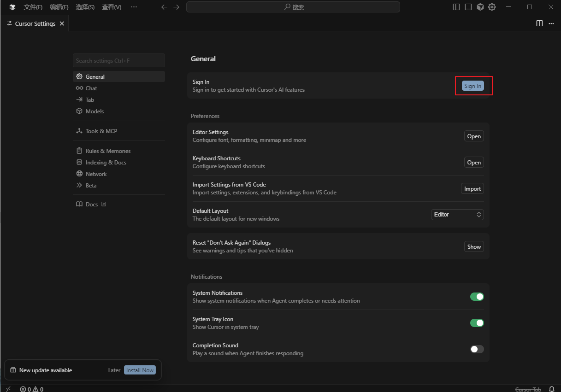Go back with the left arrow
561x392 pixels.
point(164,7)
